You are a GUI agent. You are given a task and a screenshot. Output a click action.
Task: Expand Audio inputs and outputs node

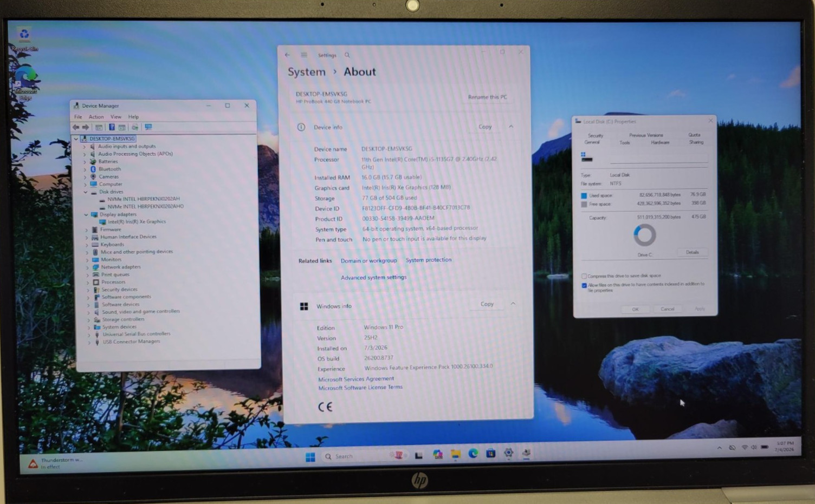[84, 146]
